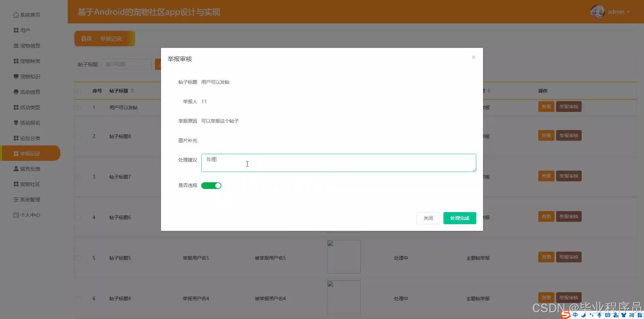Screen dimensions: 644x319
Task: Sort the 类型 column using its arrows
Action: [489, 91]
